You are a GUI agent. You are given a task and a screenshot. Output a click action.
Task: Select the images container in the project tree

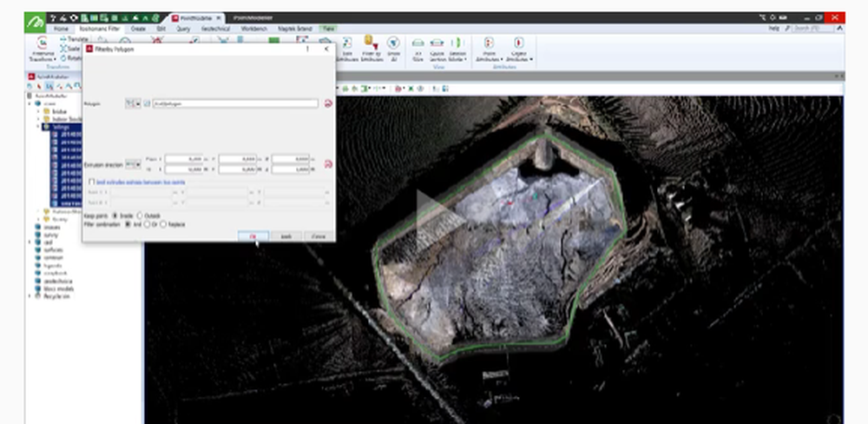pyautogui.click(x=51, y=227)
